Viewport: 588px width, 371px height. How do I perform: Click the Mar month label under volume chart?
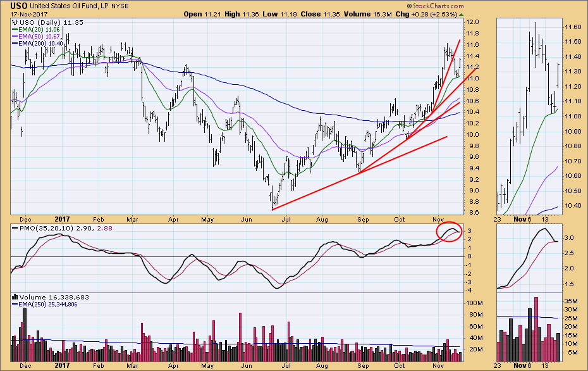pos(132,365)
